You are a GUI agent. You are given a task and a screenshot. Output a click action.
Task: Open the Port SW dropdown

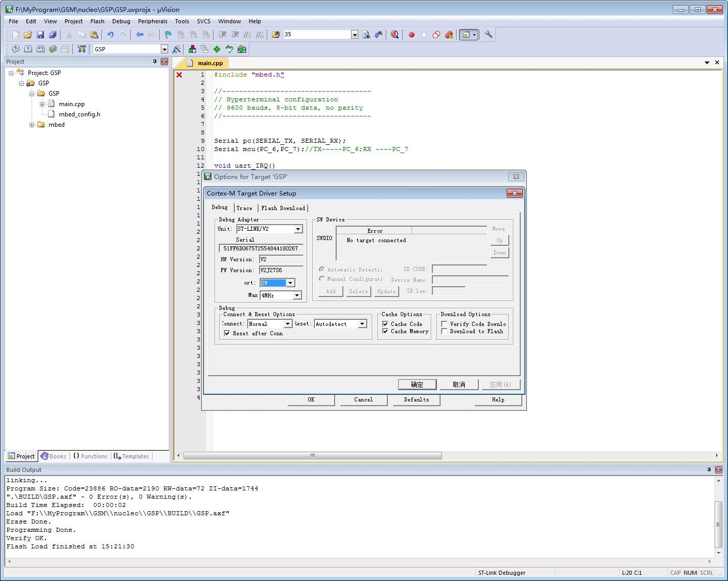291,283
